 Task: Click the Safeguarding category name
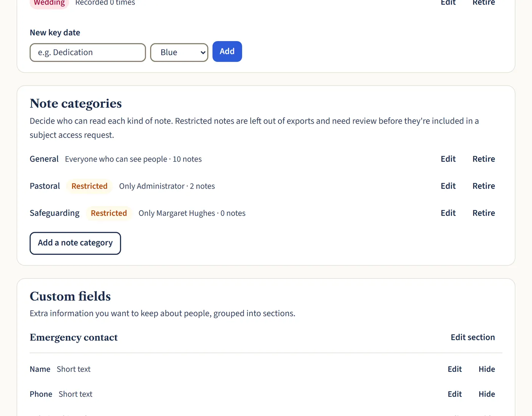55,213
